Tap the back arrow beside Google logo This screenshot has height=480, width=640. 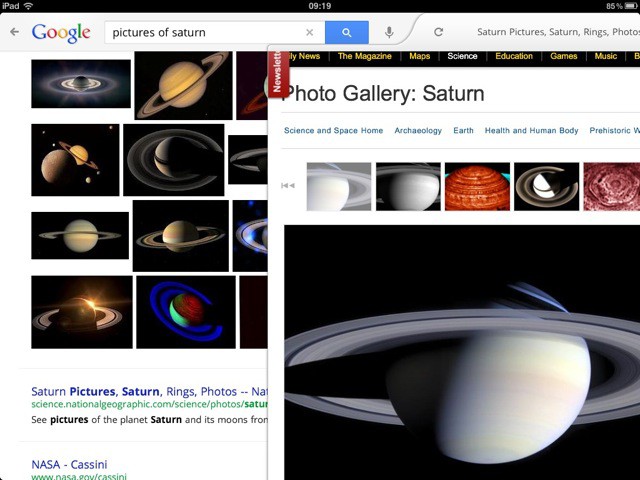[15, 32]
